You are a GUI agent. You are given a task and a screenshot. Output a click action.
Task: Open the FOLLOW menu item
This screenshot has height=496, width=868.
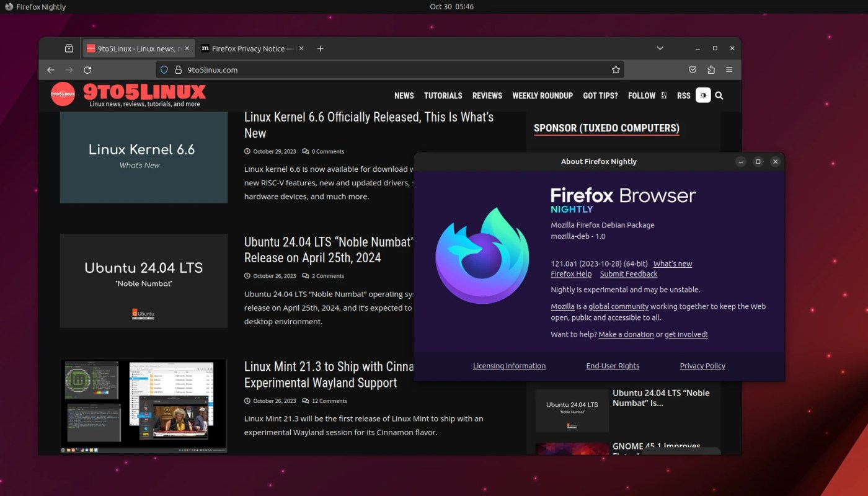[642, 95]
